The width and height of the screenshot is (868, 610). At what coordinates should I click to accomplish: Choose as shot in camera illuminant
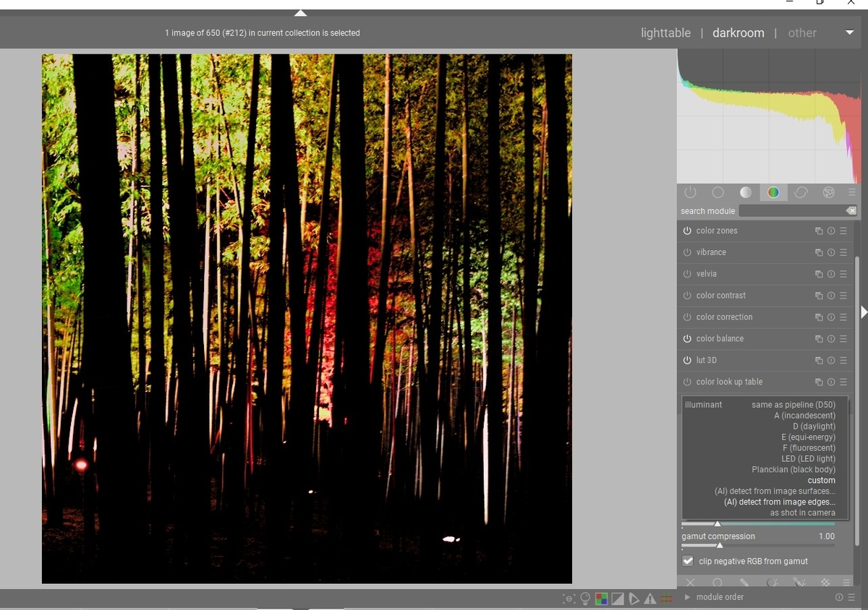click(x=802, y=513)
